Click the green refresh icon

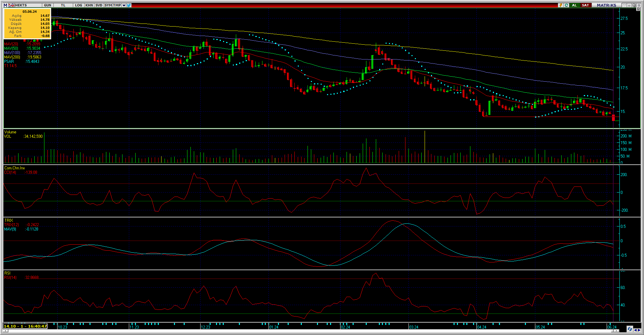(x=567, y=5)
